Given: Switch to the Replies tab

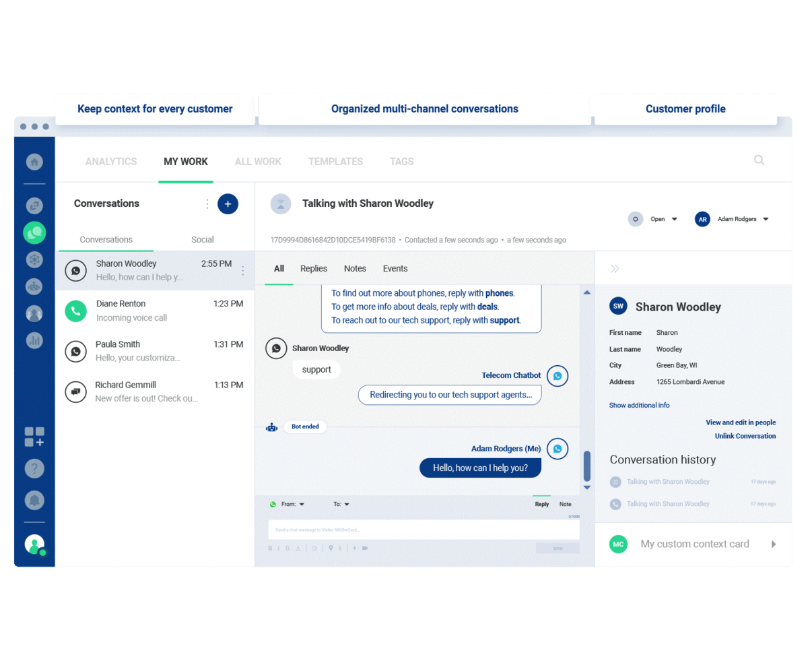Looking at the screenshot, I should point(313,268).
